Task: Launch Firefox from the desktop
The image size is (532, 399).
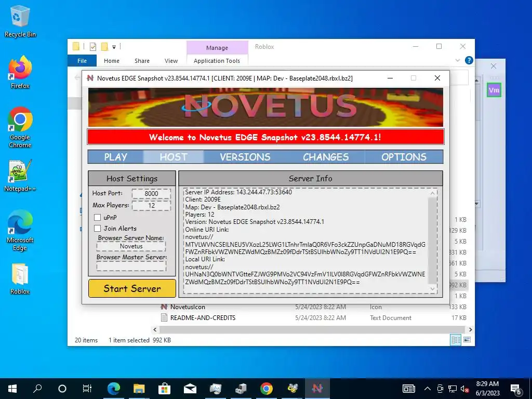Action: coord(20,72)
